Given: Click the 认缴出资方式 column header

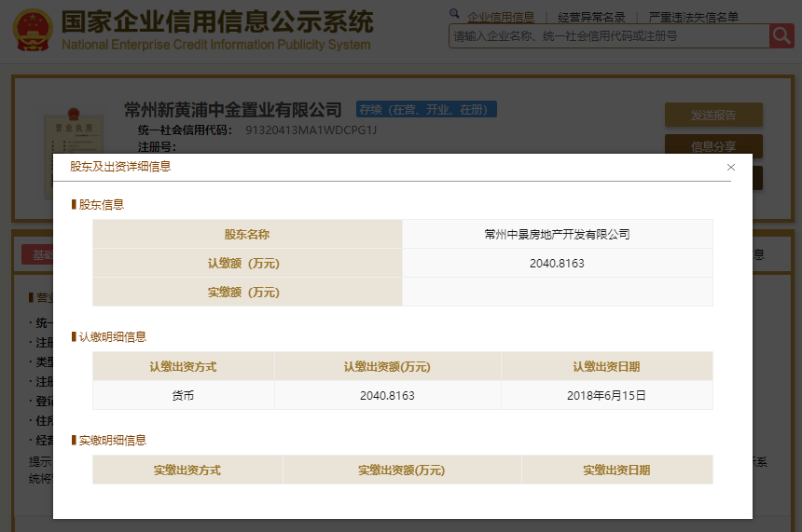Looking at the screenshot, I should (183, 366).
